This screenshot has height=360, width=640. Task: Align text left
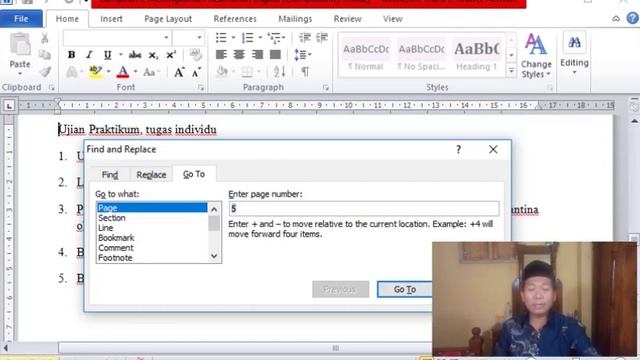click(221, 55)
